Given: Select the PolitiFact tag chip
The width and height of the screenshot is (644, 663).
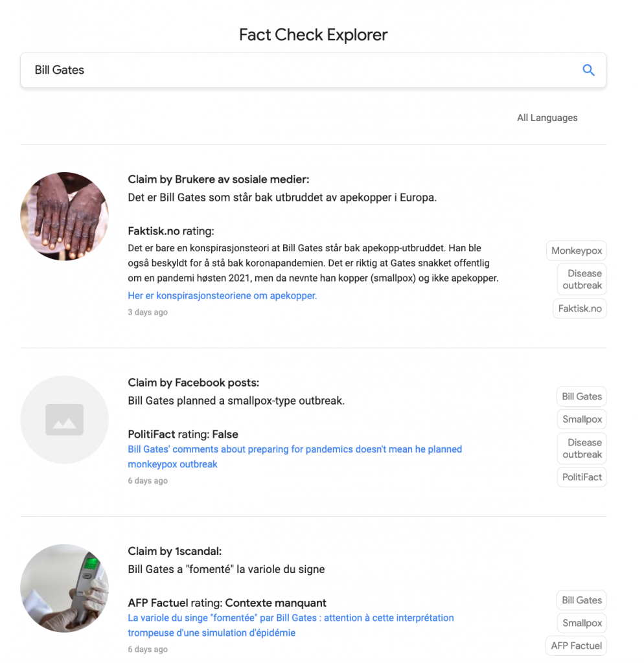Looking at the screenshot, I should (x=582, y=477).
